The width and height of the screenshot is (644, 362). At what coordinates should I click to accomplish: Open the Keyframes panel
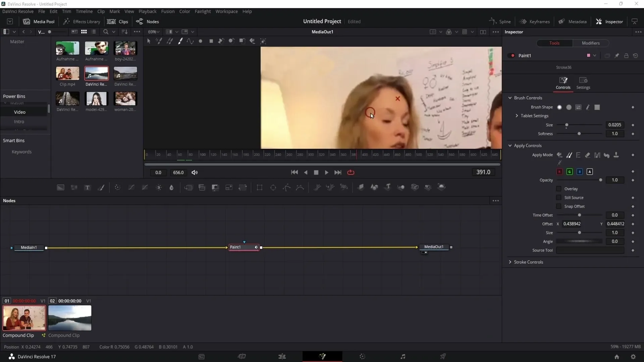coord(536,21)
